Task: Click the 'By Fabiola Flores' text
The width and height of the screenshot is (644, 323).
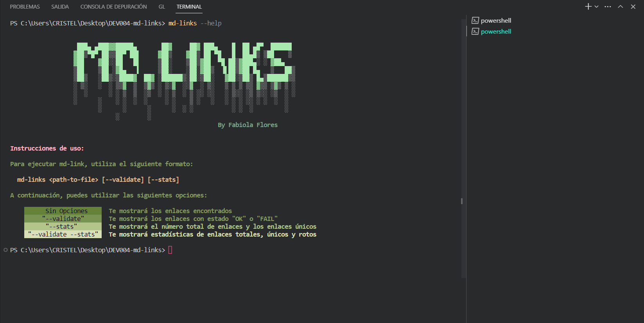Action: coord(248,125)
